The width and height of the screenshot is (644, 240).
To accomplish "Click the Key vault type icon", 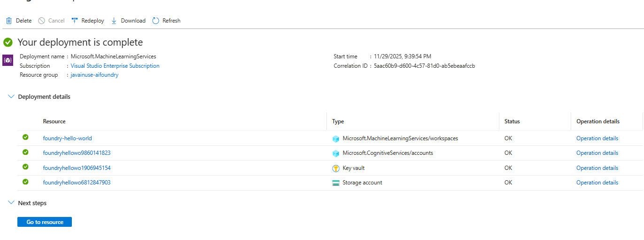I will pos(335,168).
